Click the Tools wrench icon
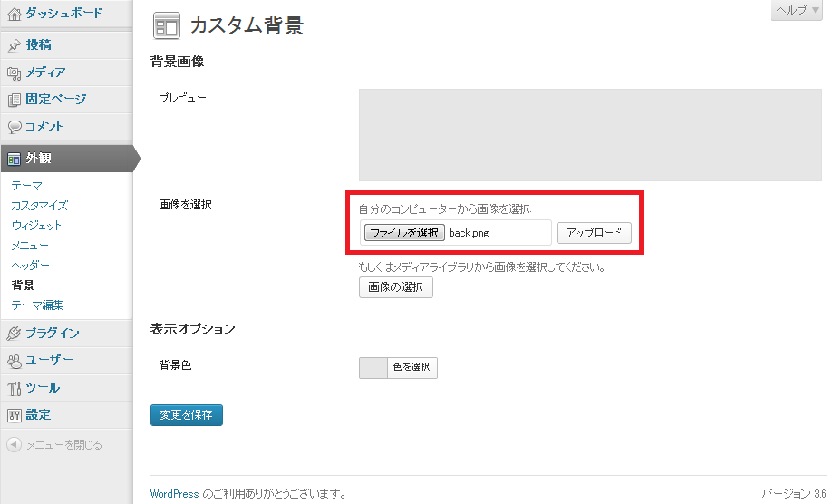834x504 pixels. [14, 388]
